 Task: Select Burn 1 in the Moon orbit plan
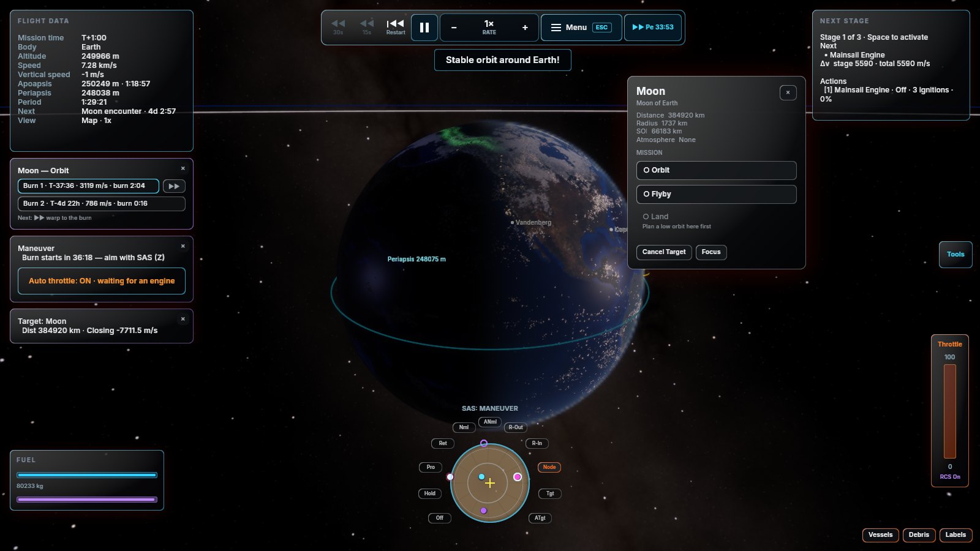tap(88, 186)
